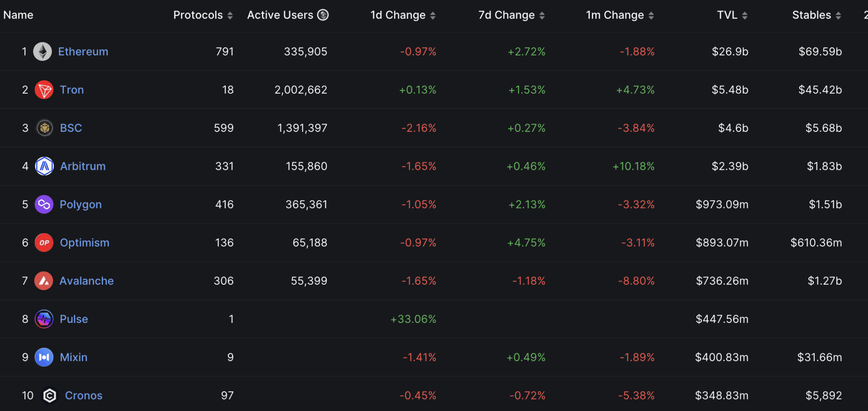Screen dimensions: 868x411
Task: Open the Arbitrum chain link
Action: click(83, 166)
